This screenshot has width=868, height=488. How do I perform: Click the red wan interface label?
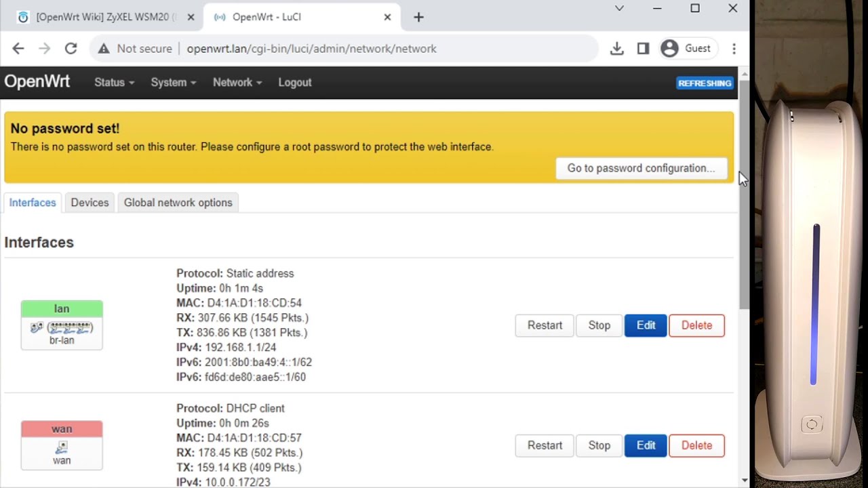[62, 429]
